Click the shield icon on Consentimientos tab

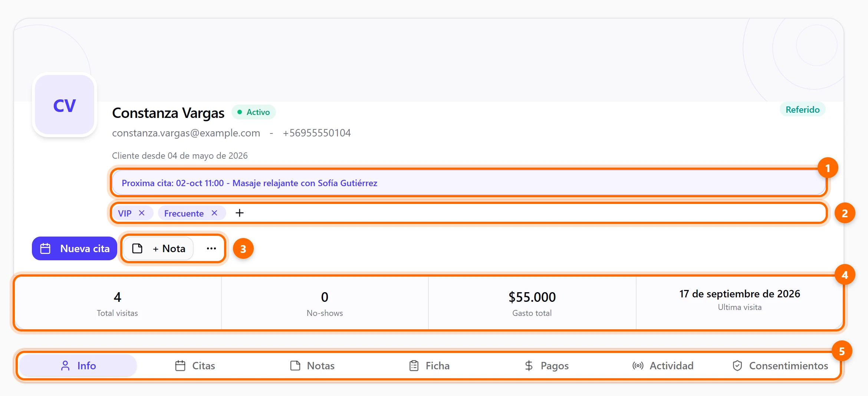737,366
